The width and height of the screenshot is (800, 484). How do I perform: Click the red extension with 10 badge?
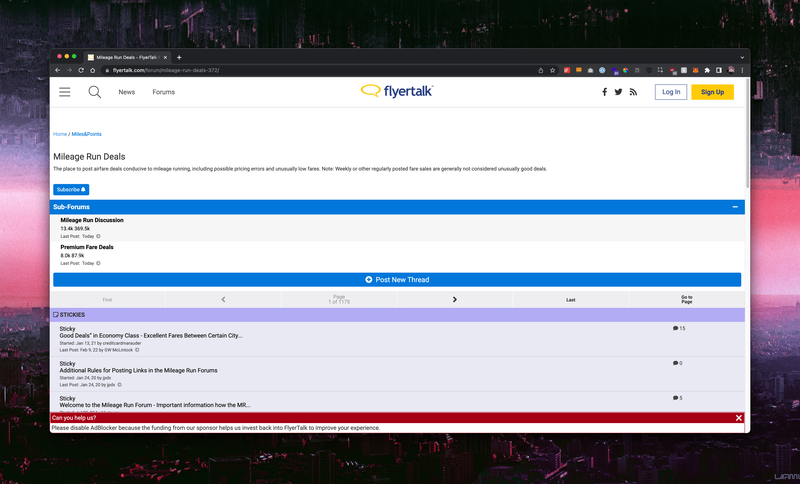click(673, 71)
